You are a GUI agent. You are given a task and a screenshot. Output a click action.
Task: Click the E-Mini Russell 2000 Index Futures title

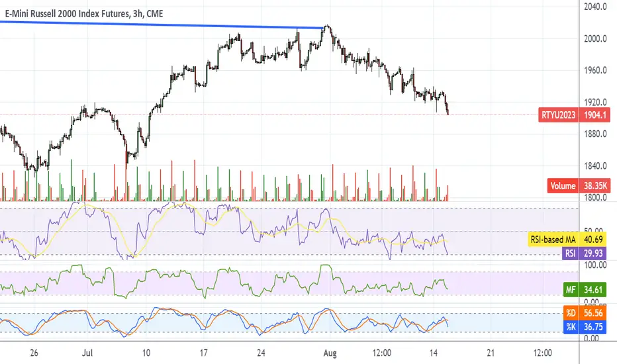pos(84,14)
